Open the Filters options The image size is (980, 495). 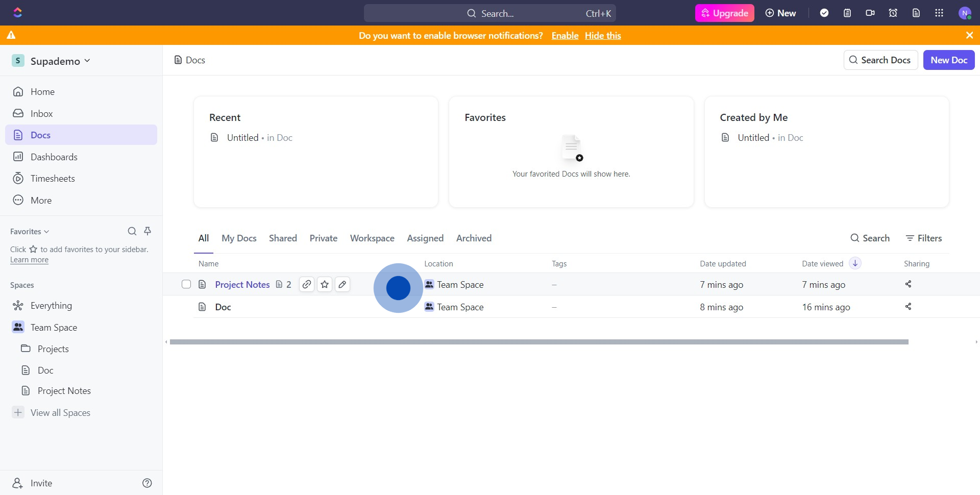pyautogui.click(x=923, y=238)
